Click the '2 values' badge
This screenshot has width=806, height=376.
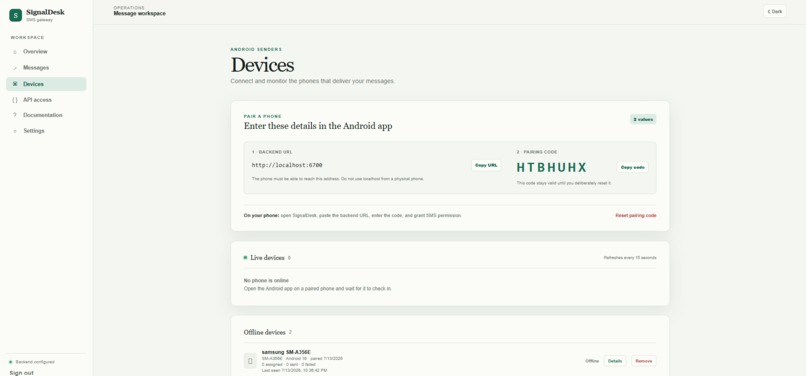[x=643, y=119]
